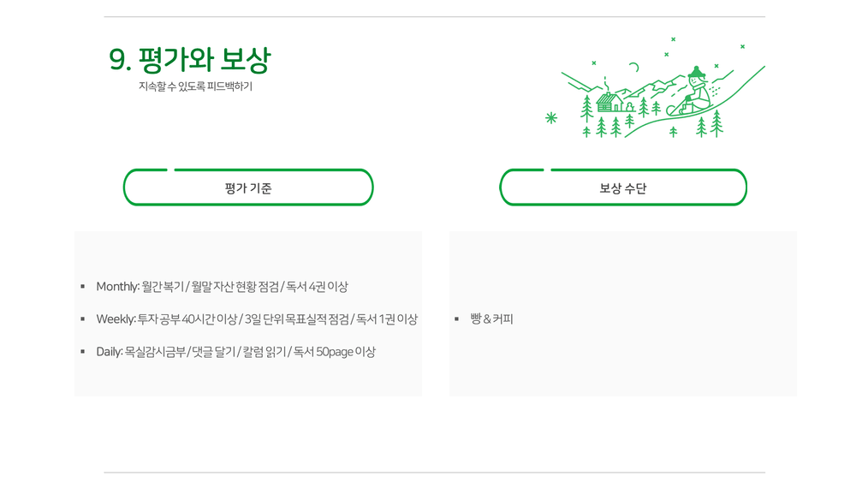Screen dimensions: 868x488
Task: Click the green sledding person illustration
Action: click(690, 92)
